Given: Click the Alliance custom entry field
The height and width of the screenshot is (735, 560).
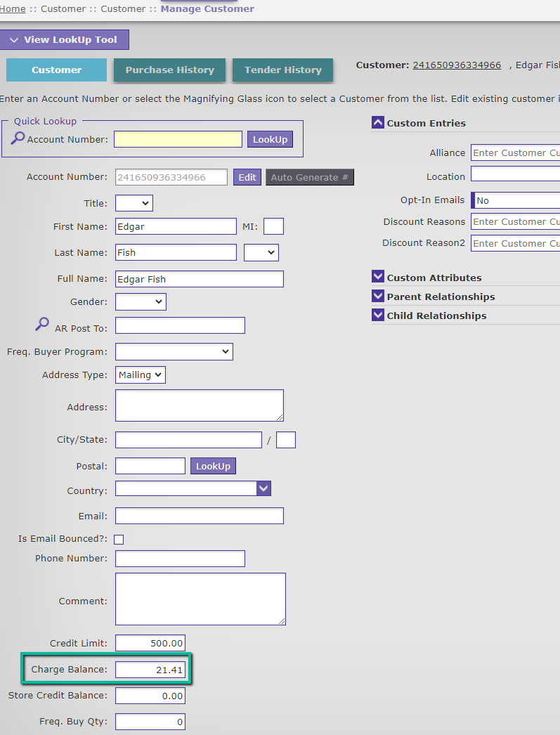Looking at the screenshot, I should pyautogui.click(x=516, y=152).
